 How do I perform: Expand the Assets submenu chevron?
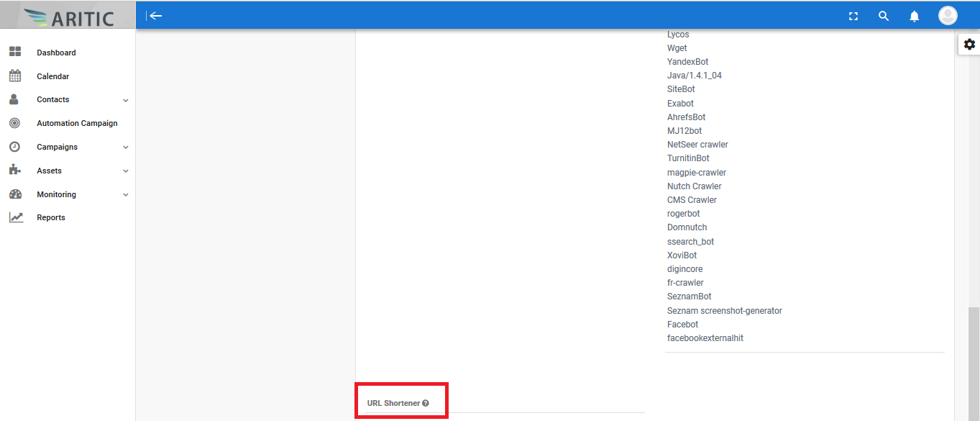[126, 171]
